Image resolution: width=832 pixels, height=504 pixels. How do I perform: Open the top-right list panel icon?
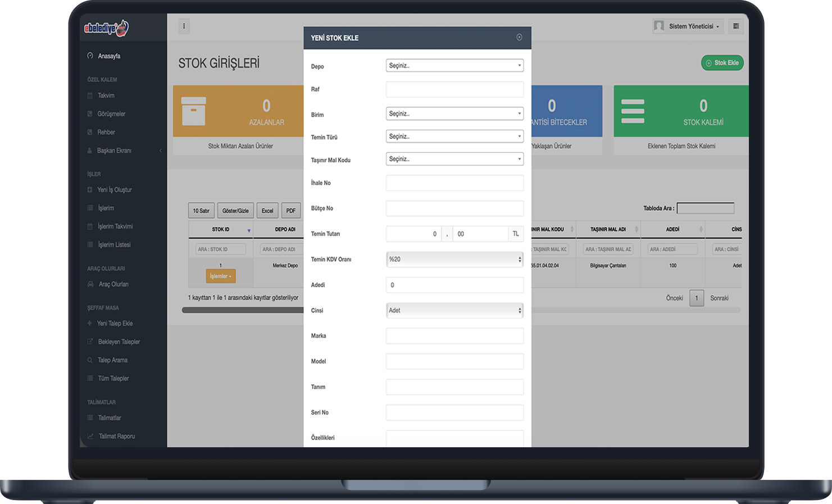pyautogui.click(x=736, y=26)
